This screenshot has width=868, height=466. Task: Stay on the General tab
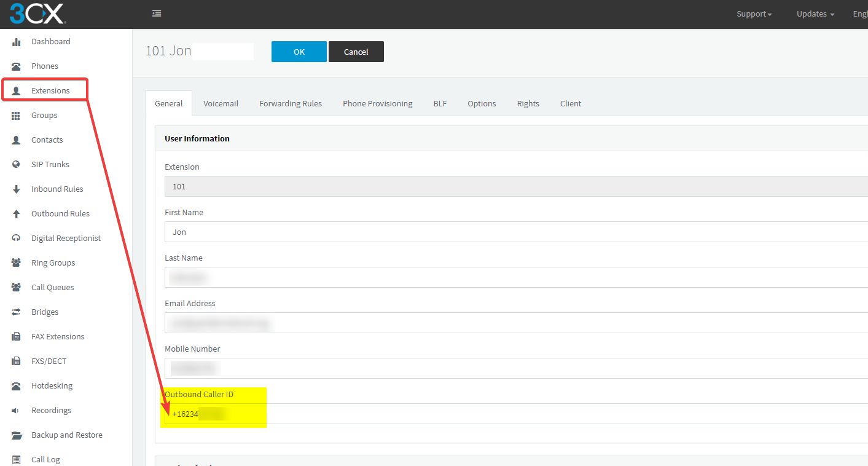tap(169, 103)
